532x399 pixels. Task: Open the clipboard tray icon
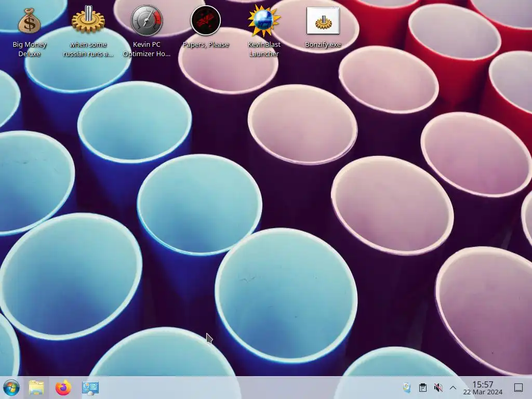[422, 388]
